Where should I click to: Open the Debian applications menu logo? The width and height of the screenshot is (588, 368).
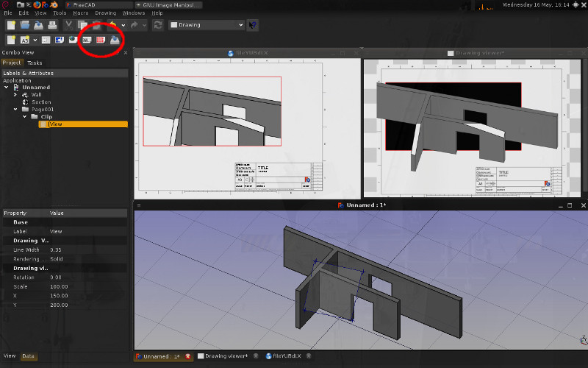(5, 4)
